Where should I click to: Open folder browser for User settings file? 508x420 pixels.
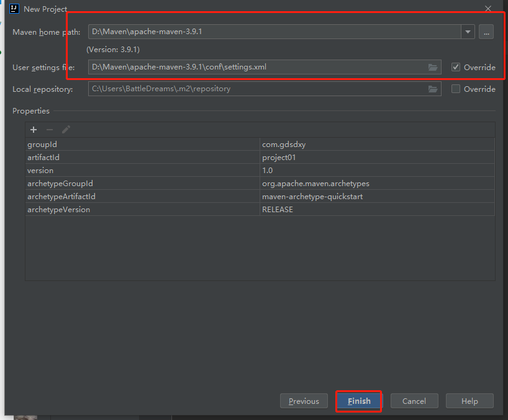[433, 67]
